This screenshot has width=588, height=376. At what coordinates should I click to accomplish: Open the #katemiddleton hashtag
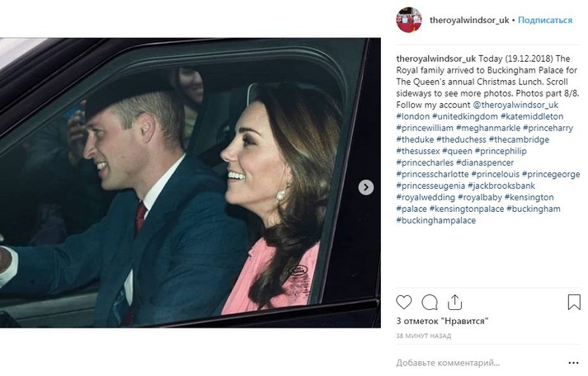[x=532, y=116]
